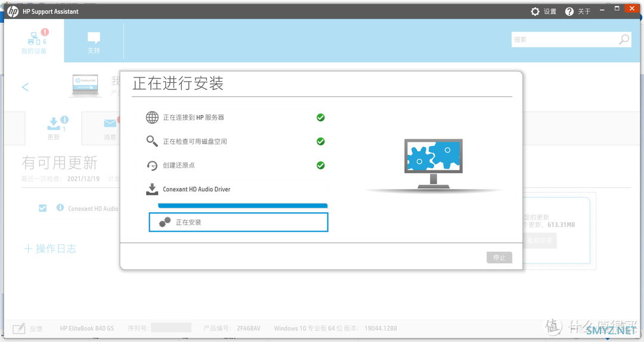Go back with the left arrow

[25, 86]
